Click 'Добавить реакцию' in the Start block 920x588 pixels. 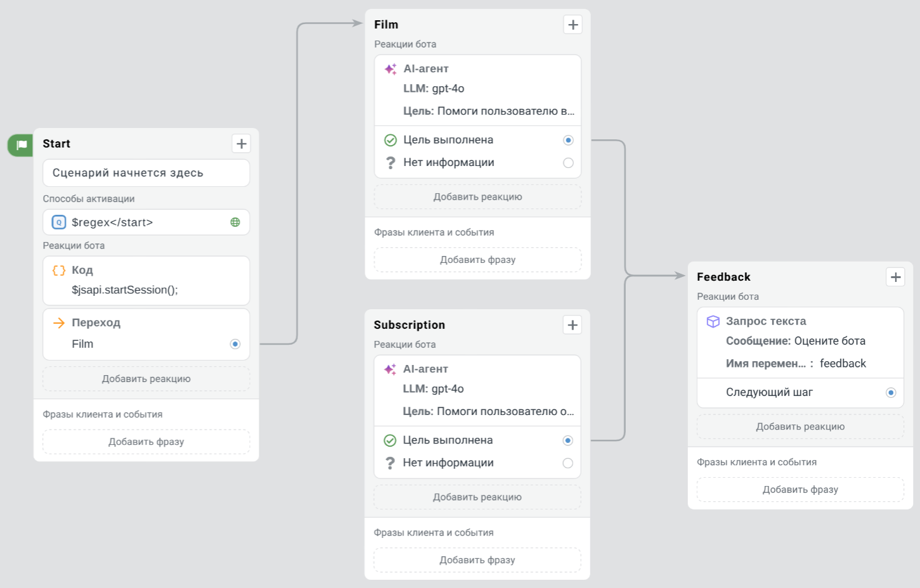[146, 379]
